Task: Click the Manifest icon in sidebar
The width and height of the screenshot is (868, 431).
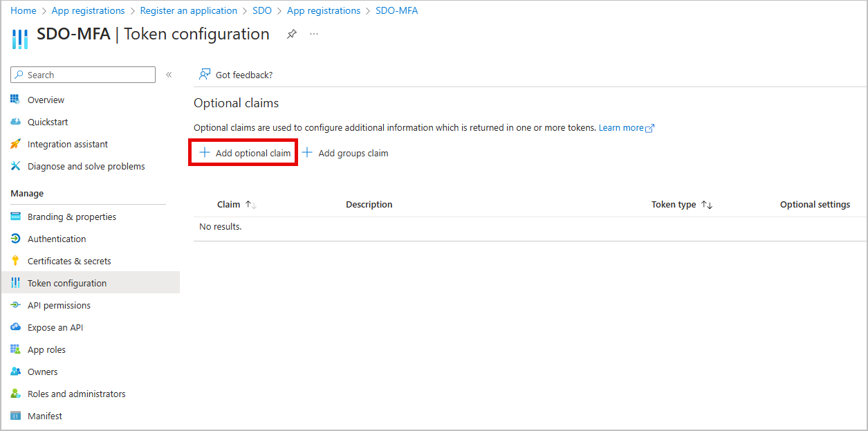Action: tap(15, 416)
